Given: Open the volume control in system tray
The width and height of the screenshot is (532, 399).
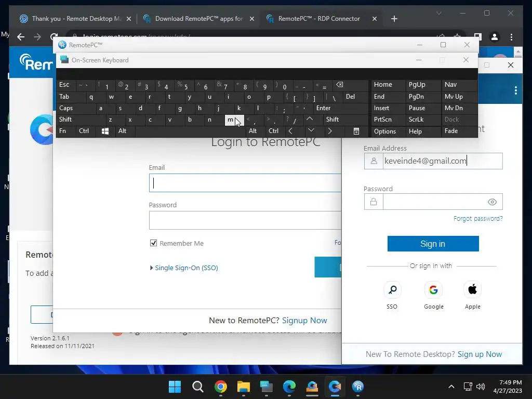Looking at the screenshot, I should [x=481, y=387].
